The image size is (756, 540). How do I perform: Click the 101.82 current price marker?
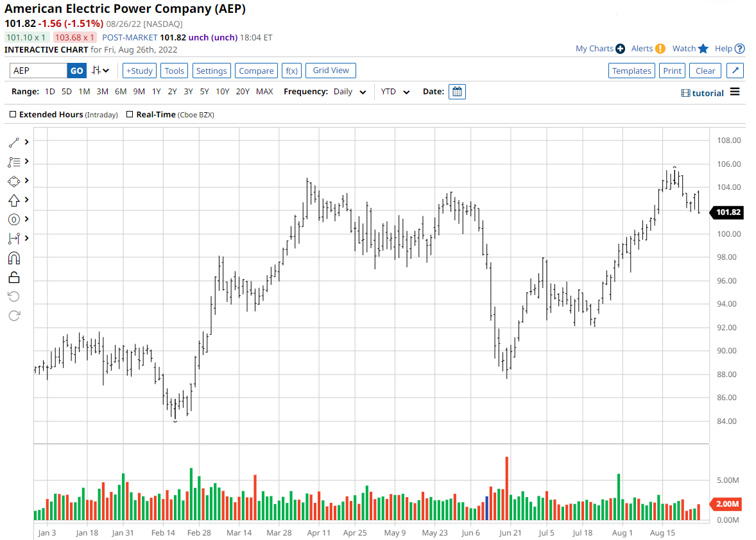727,212
